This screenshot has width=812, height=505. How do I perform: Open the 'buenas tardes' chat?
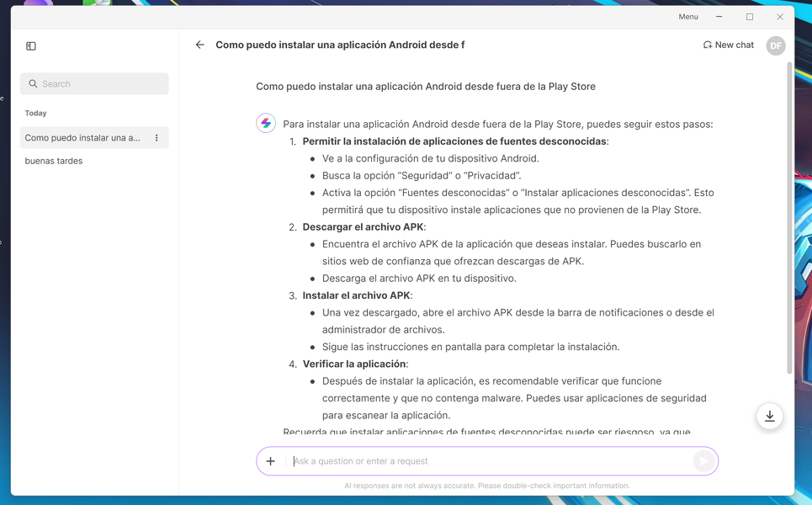coord(54,161)
